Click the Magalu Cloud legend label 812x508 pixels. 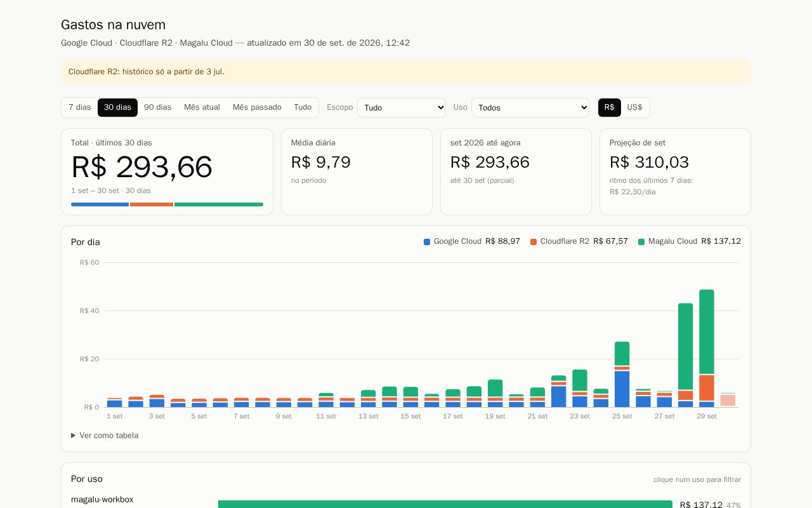tap(672, 241)
